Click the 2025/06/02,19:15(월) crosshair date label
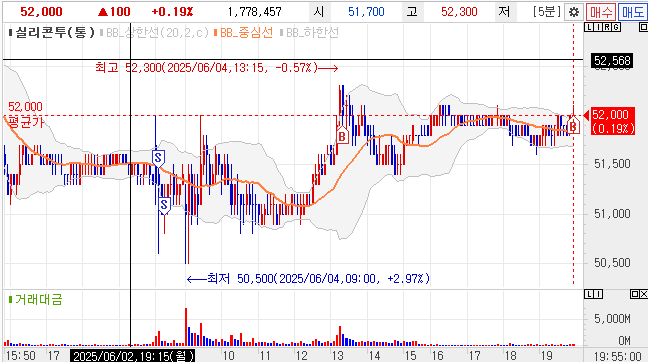Screen dimensions: 648x362 [132, 356]
